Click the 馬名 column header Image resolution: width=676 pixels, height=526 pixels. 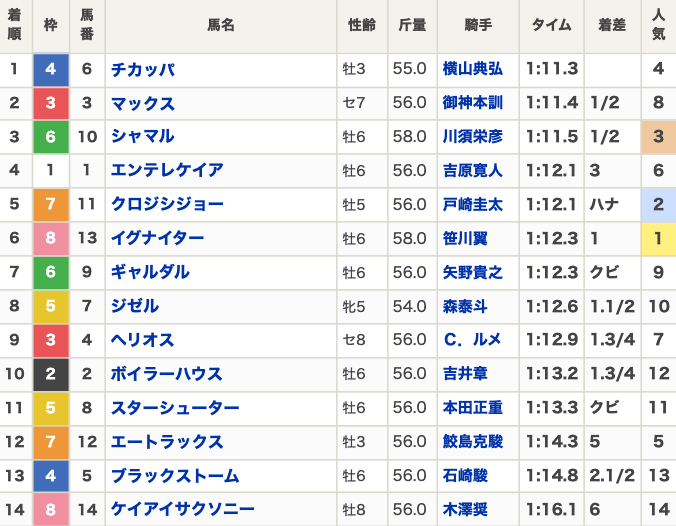[221, 27]
